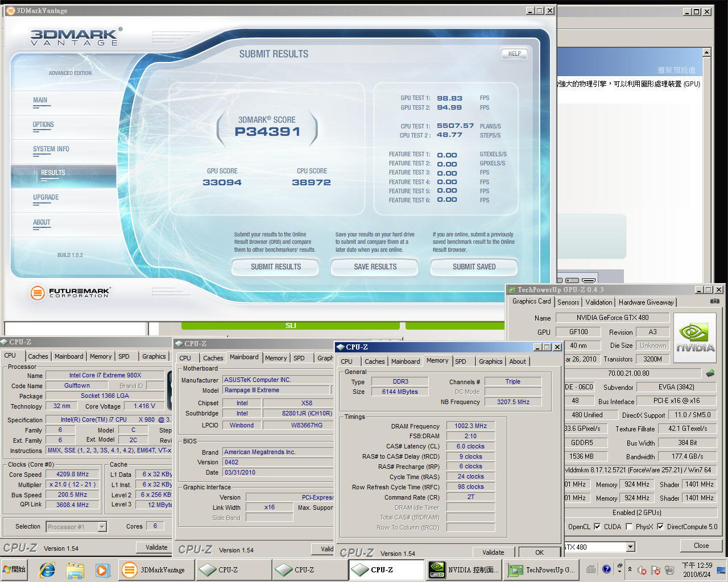
Task: Open About tab in front CPU-Z window
Action: pos(518,361)
